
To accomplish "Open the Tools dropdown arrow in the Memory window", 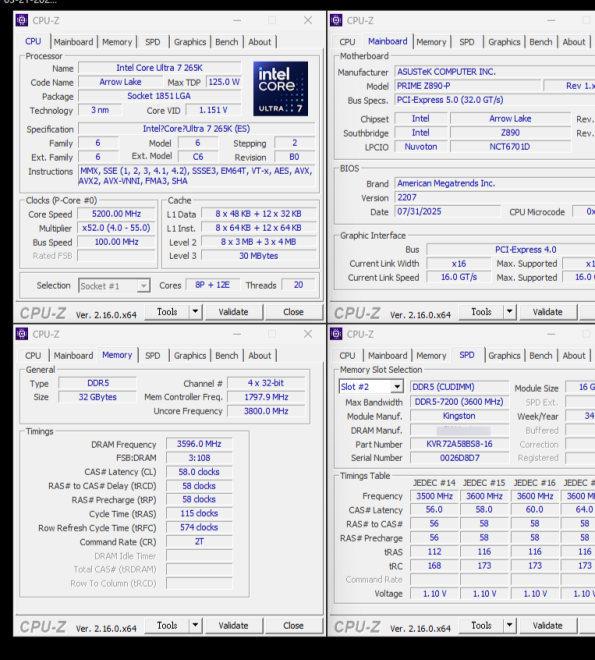I will tap(195, 625).
